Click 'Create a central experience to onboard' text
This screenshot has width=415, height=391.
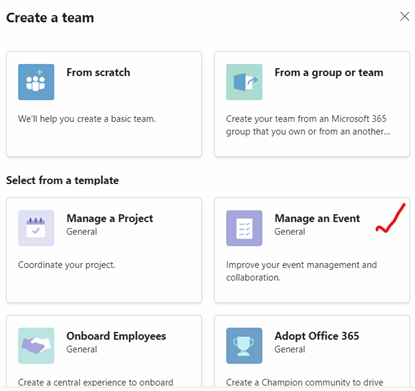click(96, 382)
